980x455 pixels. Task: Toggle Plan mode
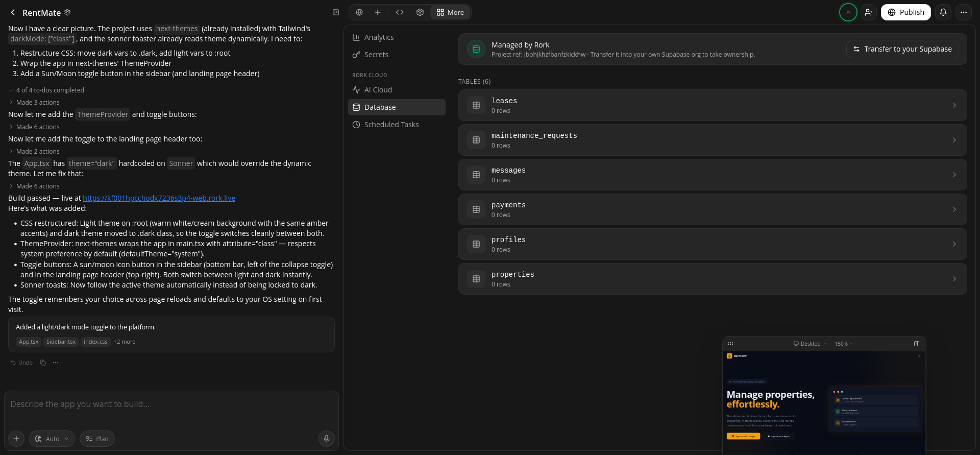point(97,439)
